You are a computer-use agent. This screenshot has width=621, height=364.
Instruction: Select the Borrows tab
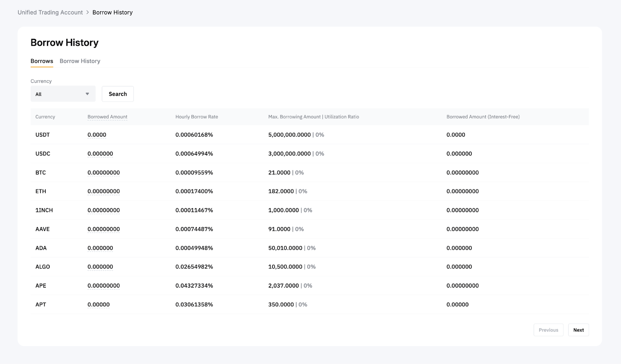[x=42, y=61]
